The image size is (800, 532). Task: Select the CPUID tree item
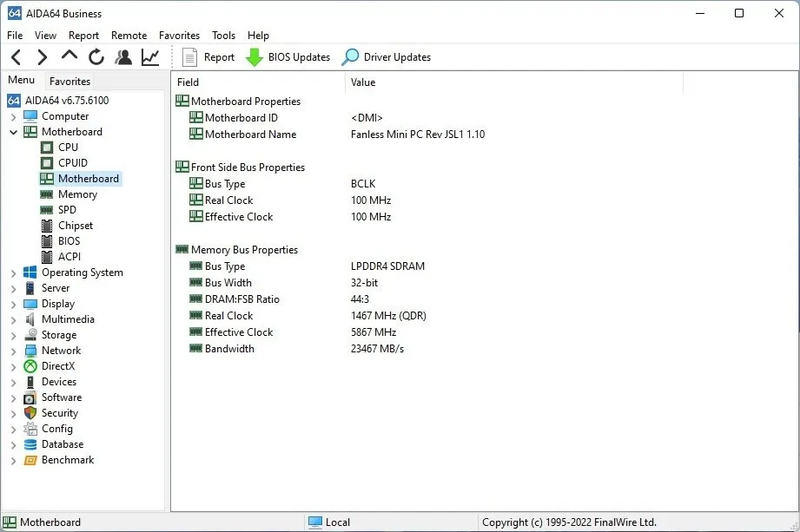click(x=72, y=163)
